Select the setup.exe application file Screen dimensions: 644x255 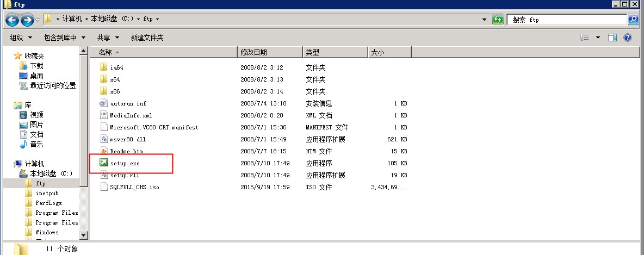(125, 163)
